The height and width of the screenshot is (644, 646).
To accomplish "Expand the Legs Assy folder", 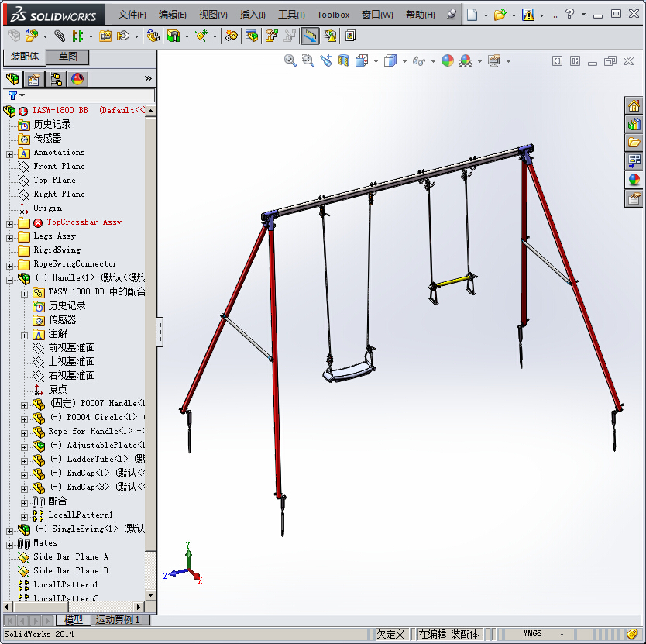I will click(9, 239).
